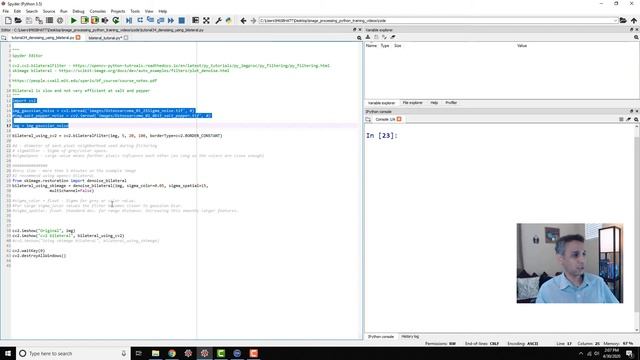
Task: Open editor browse tabs icon
Action: point(4,38)
